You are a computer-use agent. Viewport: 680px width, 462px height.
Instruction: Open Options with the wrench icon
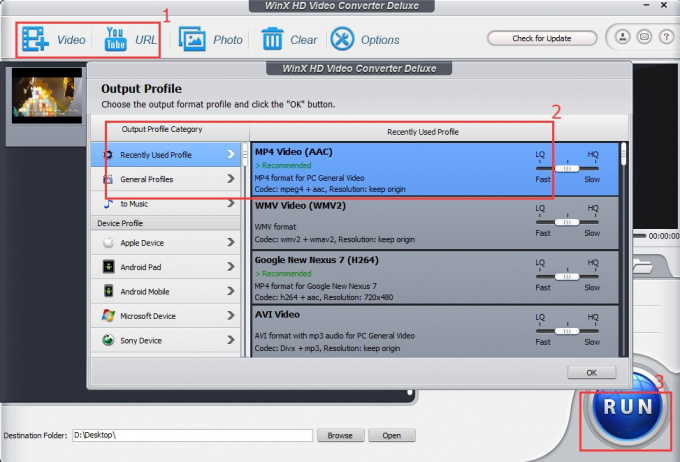(342, 40)
